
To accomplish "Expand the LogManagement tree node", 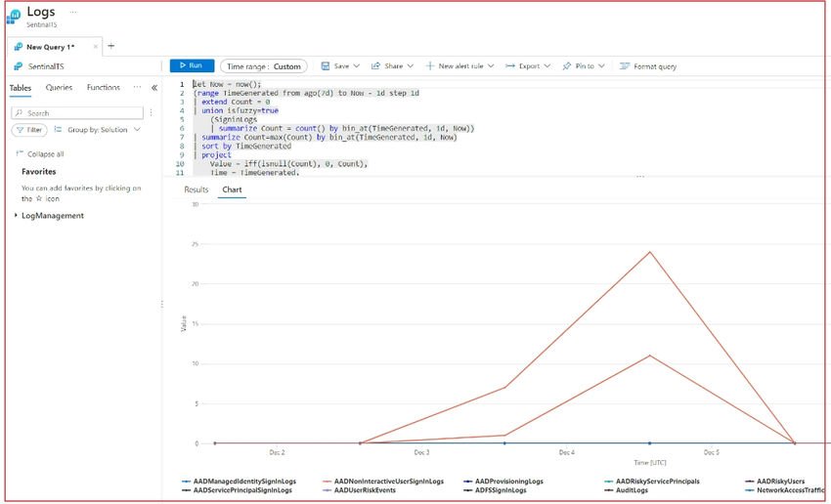I will (17, 216).
